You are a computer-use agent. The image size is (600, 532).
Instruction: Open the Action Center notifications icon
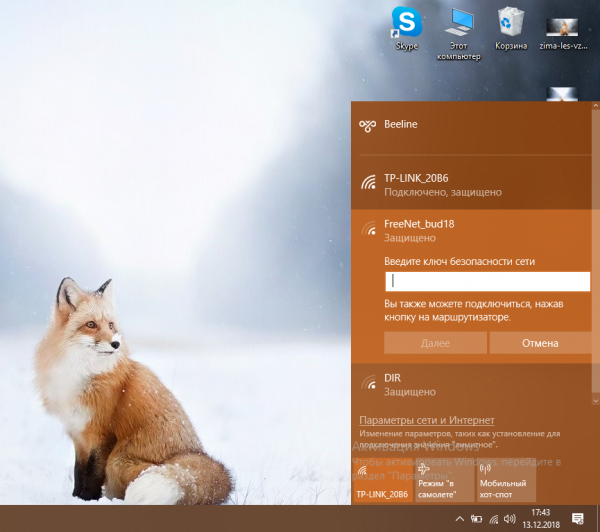(578, 518)
